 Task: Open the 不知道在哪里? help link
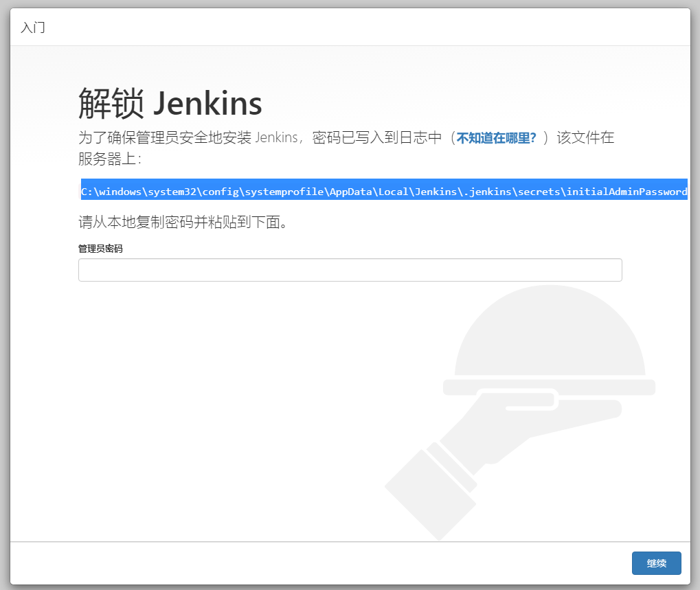[x=496, y=138]
